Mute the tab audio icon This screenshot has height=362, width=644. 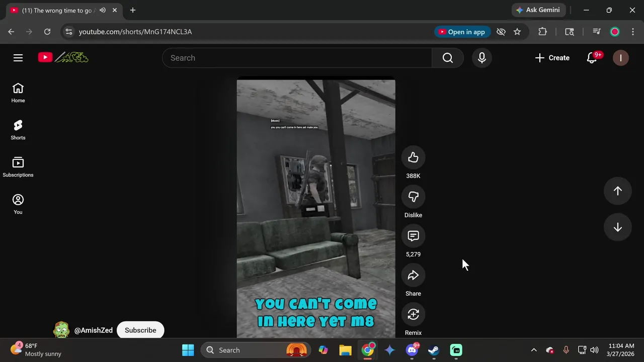(x=103, y=10)
